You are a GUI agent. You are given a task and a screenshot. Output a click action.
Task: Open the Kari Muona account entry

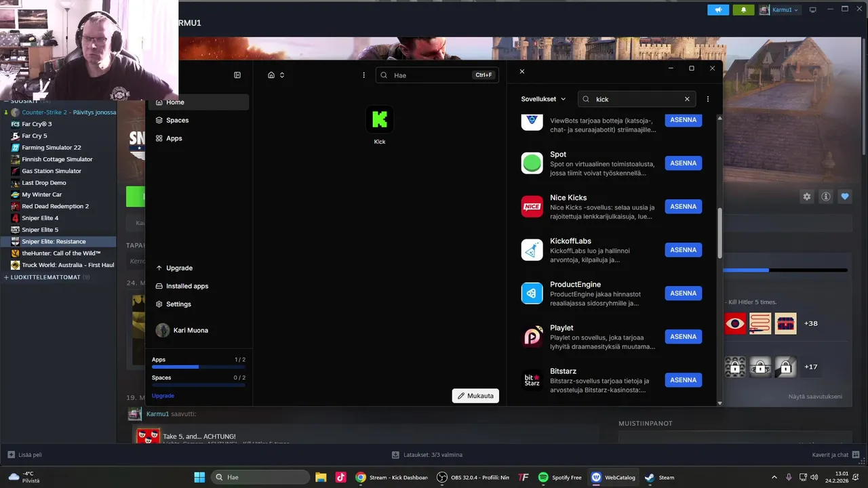coord(199,330)
